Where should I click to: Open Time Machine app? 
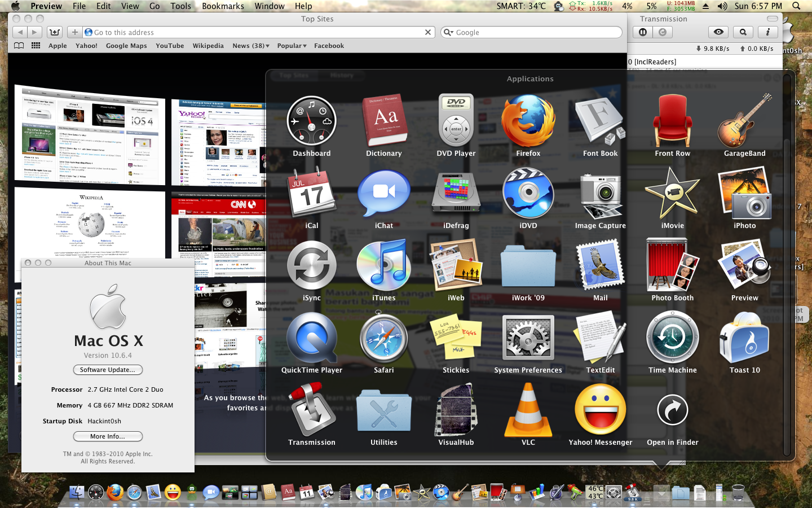673,338
